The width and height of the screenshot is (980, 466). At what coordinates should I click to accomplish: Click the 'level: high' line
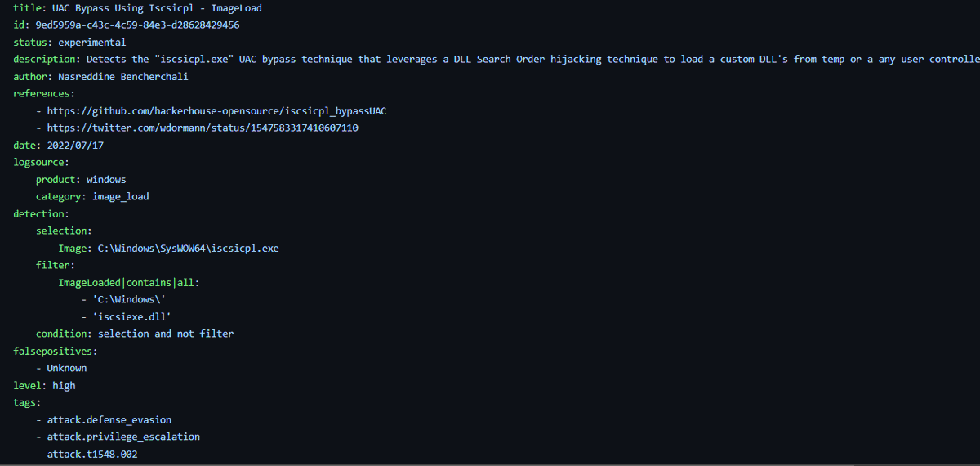(44, 385)
